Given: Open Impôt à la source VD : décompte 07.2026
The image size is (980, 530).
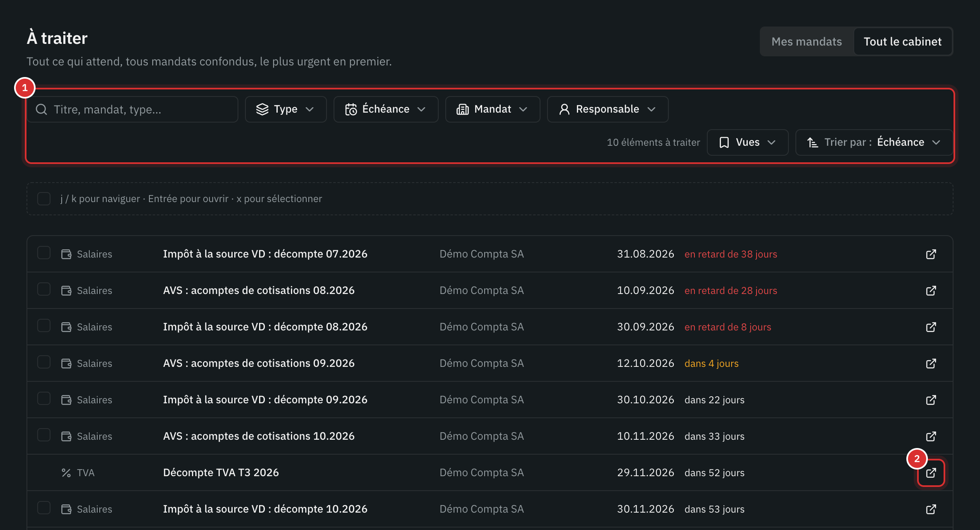Looking at the screenshot, I should tap(265, 254).
